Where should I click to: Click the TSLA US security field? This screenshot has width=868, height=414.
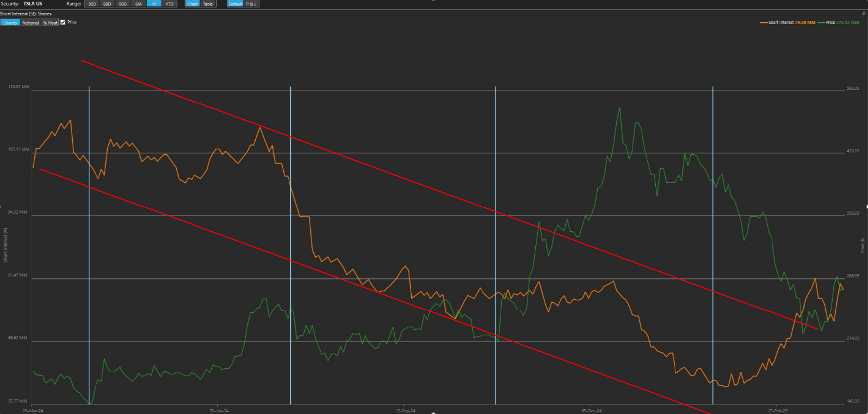[33, 4]
